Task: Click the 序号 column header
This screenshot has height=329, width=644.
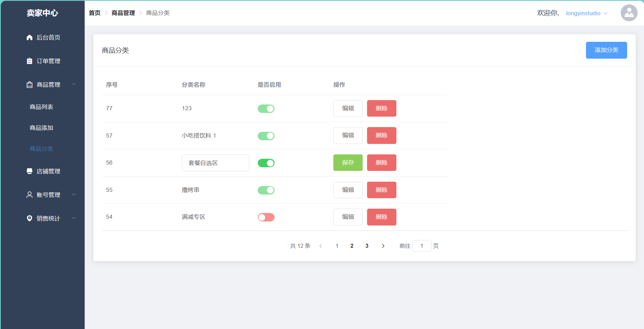Action: tap(112, 85)
